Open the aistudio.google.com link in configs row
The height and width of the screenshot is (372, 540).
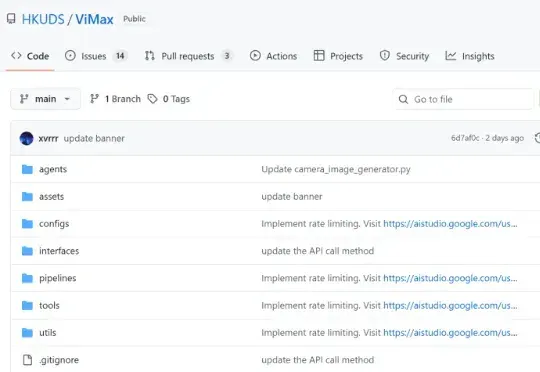[x=450, y=224]
